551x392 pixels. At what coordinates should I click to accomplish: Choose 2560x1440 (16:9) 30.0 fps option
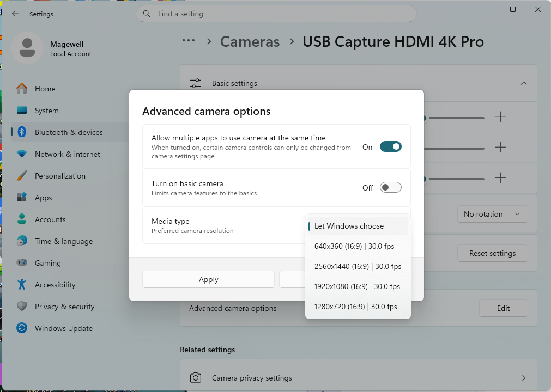coord(358,266)
